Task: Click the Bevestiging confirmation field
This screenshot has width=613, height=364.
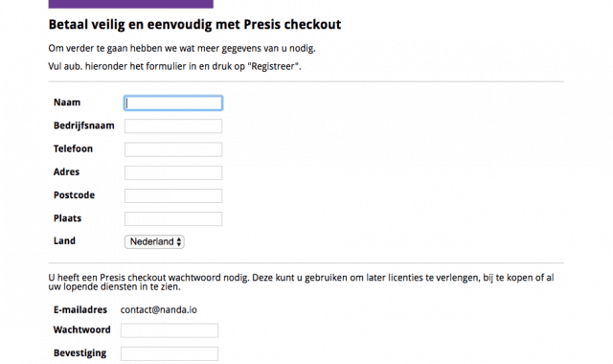Action: (170, 353)
